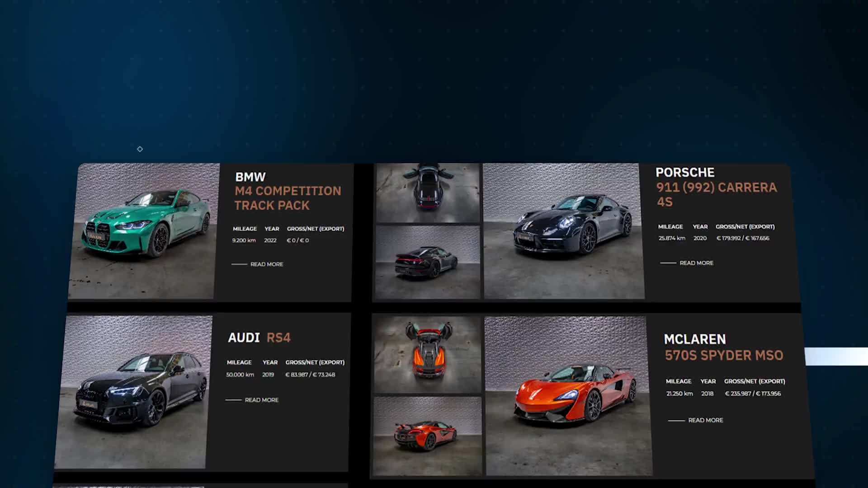The image size is (868, 488).
Task: Select 911 (992) CARRERA 4S title
Action: 717,195
